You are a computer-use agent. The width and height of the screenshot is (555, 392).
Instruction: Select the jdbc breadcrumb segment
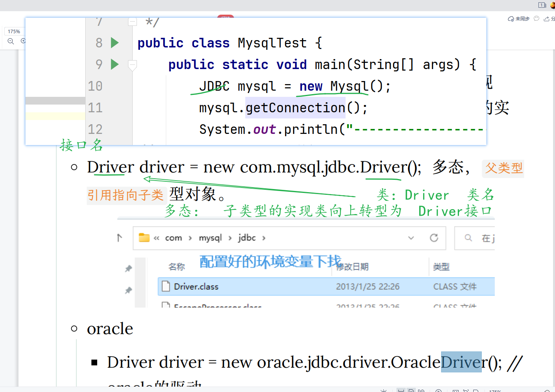point(247,238)
